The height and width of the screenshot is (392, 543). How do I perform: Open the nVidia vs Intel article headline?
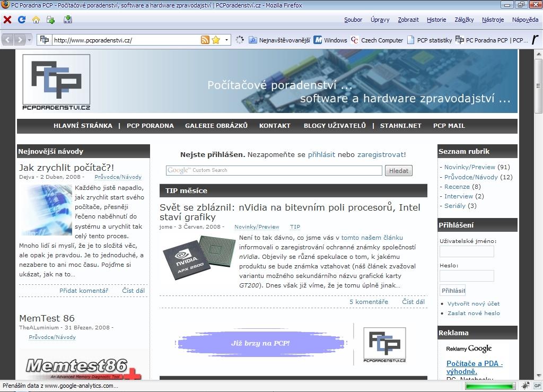[x=290, y=212]
